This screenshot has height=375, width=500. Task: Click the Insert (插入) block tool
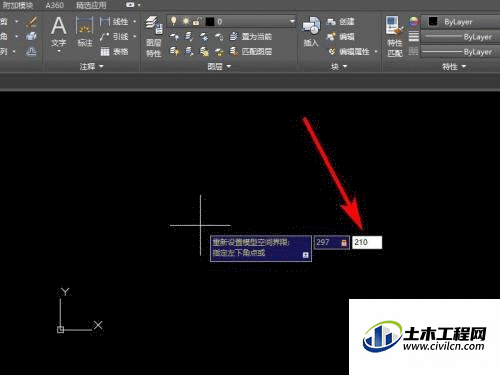311,32
